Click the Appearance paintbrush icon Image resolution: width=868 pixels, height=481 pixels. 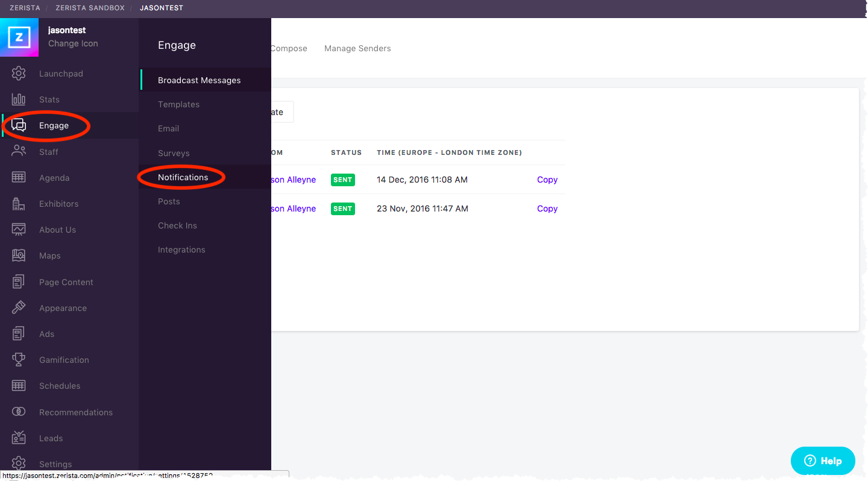tap(19, 307)
